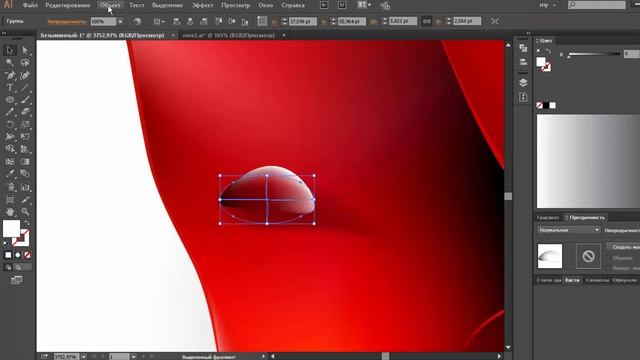The image size is (640, 360).
Task: Select the Eyedropper tool
Action: (10, 174)
